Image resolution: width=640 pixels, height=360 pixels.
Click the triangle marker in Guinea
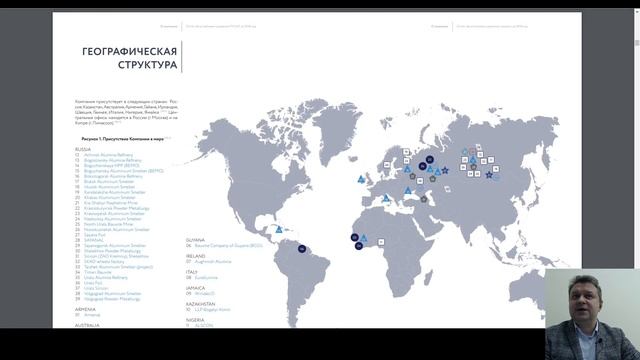pyautogui.click(x=363, y=238)
